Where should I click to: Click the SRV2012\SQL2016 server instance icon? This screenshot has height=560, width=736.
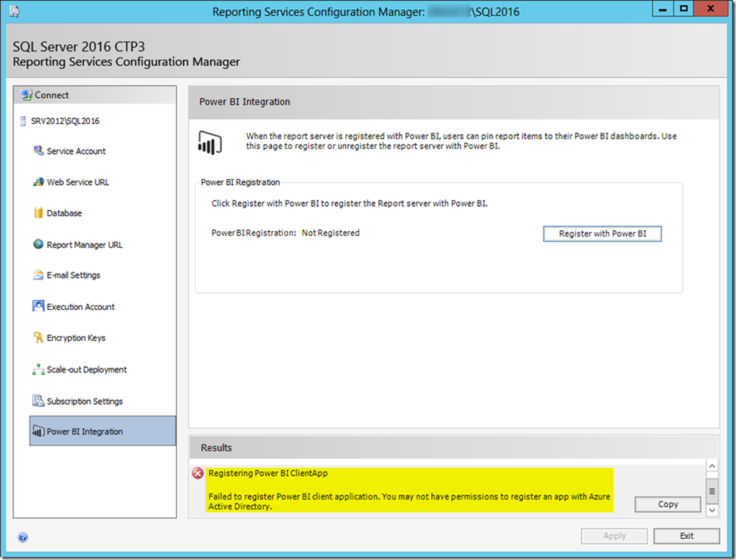[23, 121]
